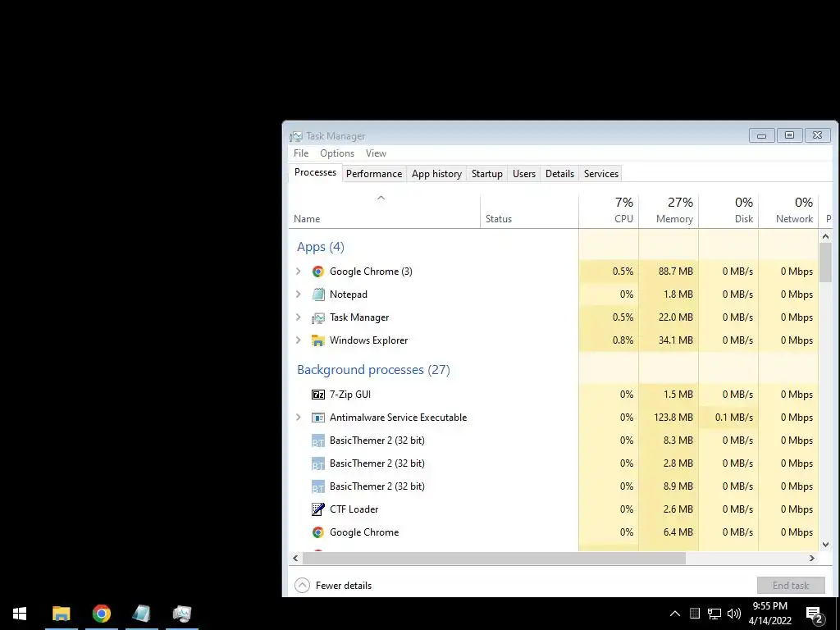This screenshot has width=840, height=630.
Task: Click the CTF Loader pen icon
Action: (318, 509)
